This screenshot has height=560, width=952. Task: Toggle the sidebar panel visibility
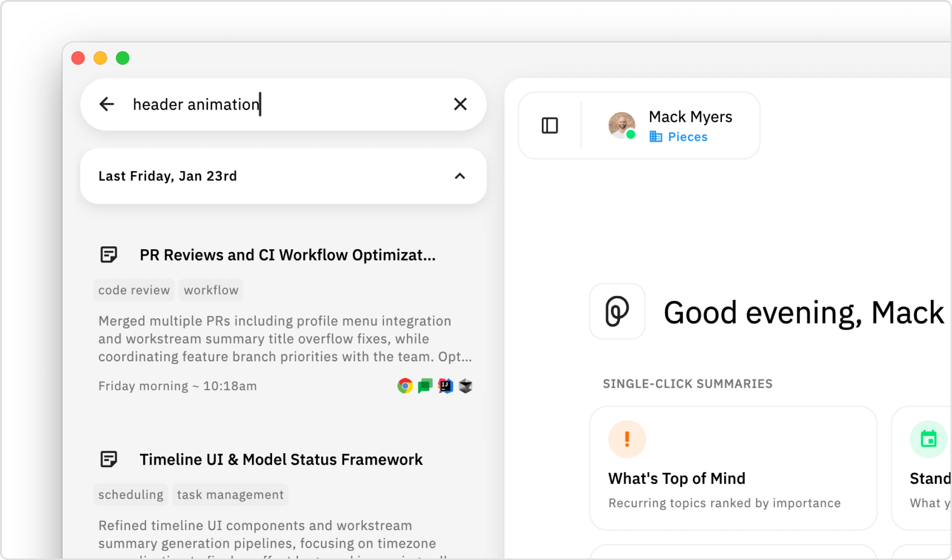(x=549, y=125)
